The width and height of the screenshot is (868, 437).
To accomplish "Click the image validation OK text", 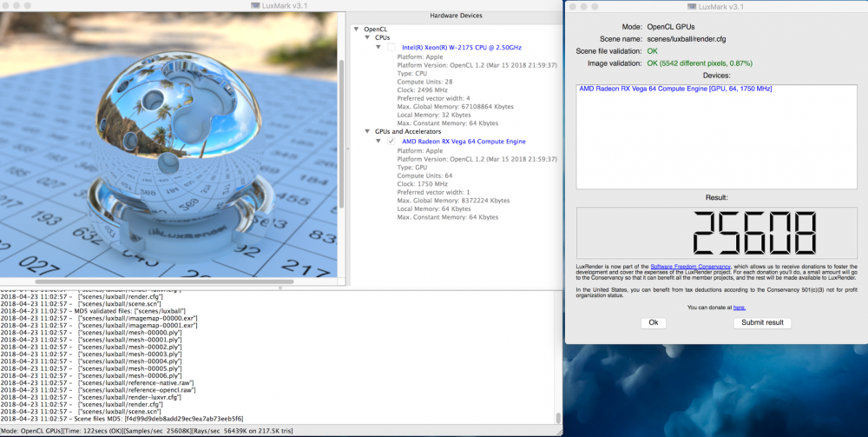I will click(x=700, y=63).
